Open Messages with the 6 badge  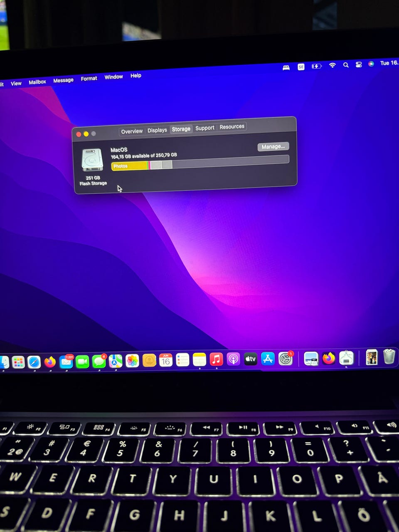pyautogui.click(x=99, y=361)
